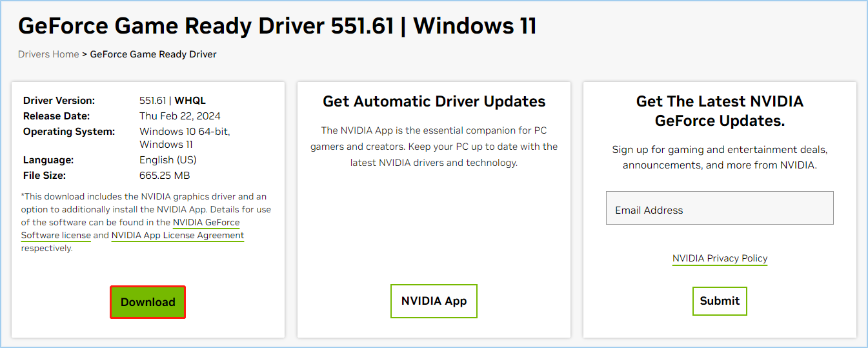Click Get The Latest NVIDIA GeForce Updates heading
Screen dimensions: 868x348
click(x=720, y=111)
